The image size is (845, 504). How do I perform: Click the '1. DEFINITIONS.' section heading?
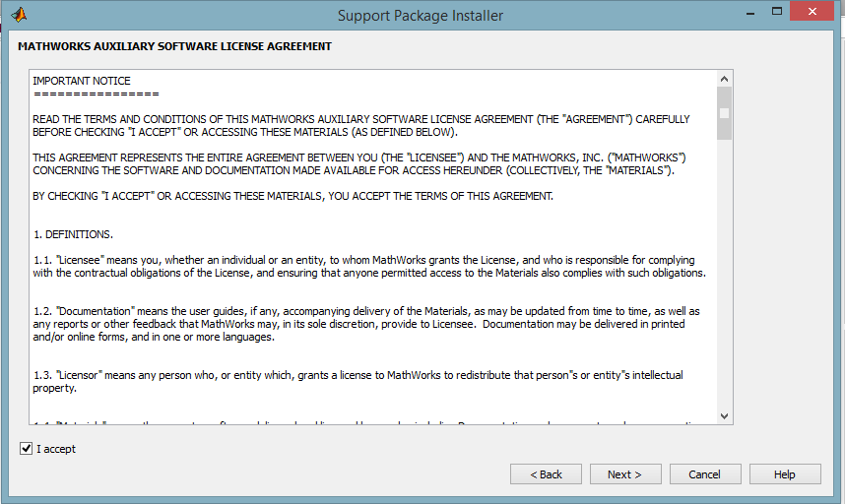(x=73, y=234)
